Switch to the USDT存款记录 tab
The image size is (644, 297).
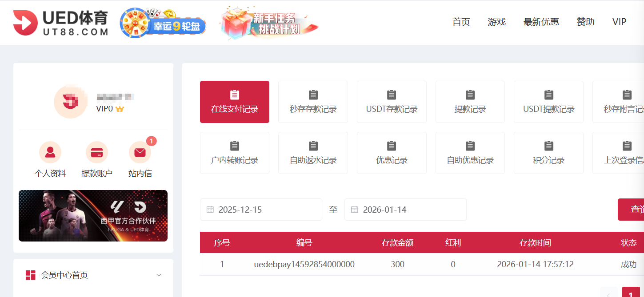pos(392,102)
